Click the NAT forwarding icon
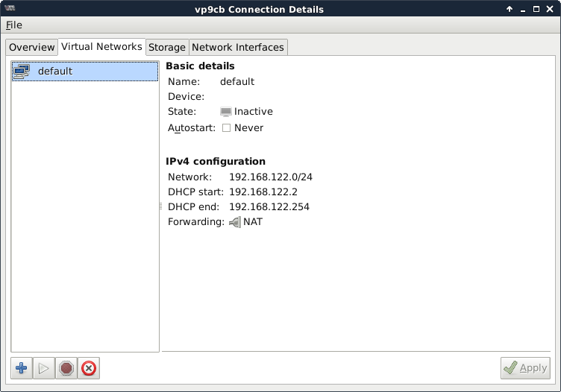Screen dimensions: 561x392 click(x=235, y=222)
